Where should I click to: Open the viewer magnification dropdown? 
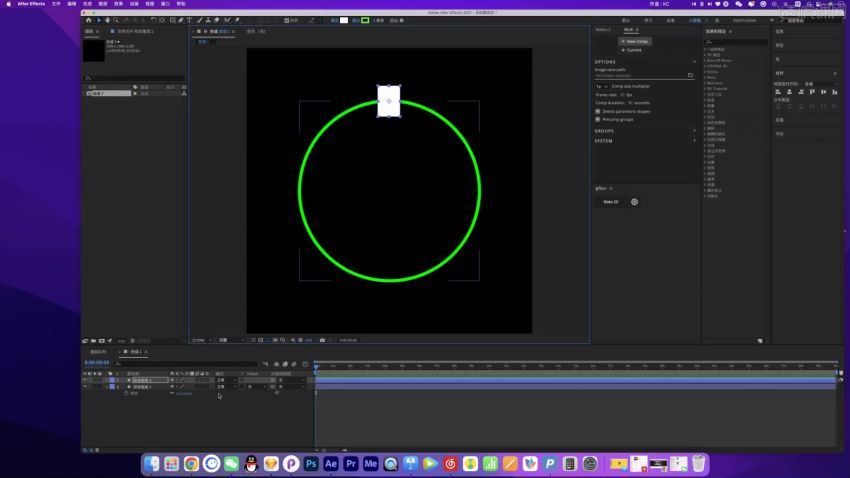[x=202, y=340]
